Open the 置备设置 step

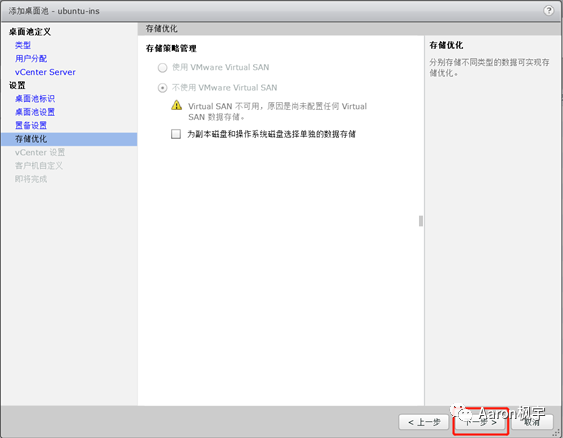[31, 125]
